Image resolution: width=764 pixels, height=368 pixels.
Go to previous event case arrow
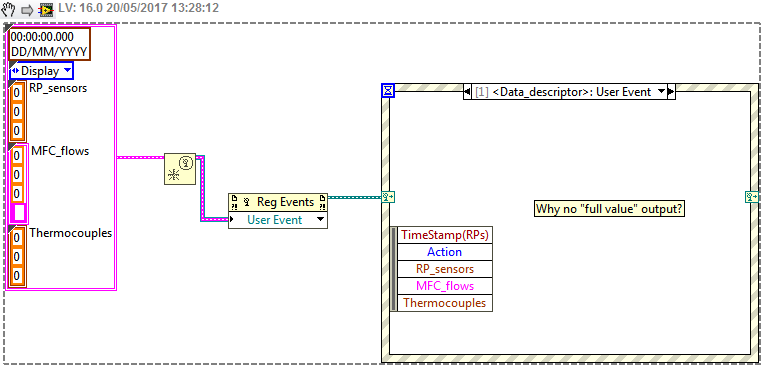point(468,92)
